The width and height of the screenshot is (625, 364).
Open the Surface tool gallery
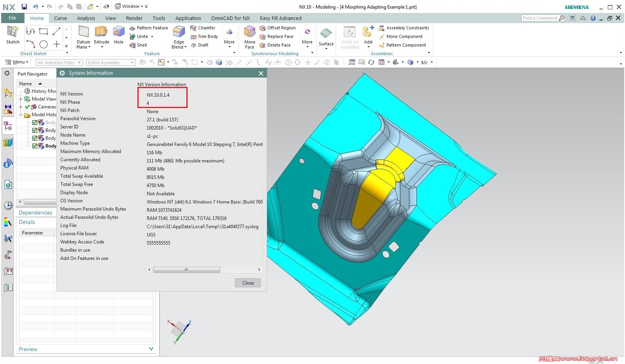coord(326,38)
